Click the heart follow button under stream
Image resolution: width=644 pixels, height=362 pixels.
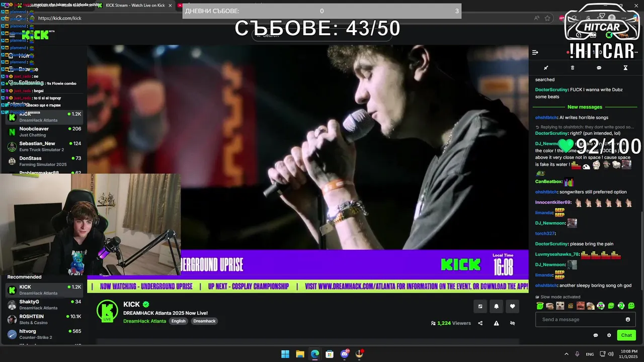[512, 306]
